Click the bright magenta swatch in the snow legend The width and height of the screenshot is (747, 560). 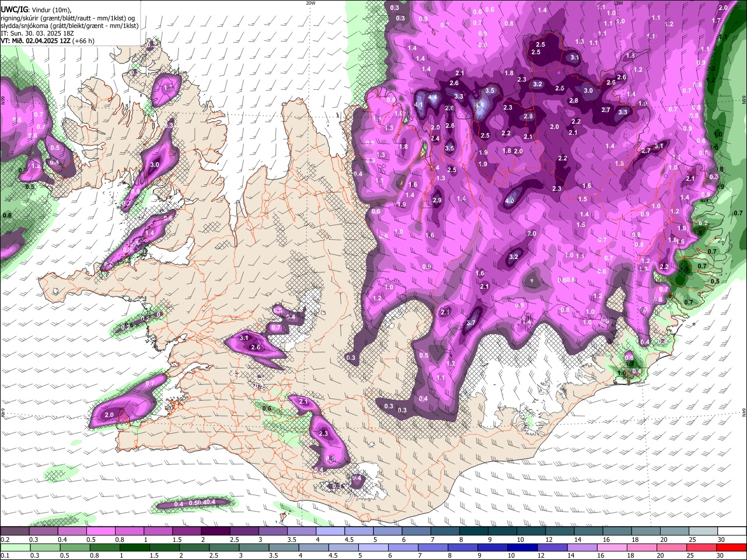point(100,531)
